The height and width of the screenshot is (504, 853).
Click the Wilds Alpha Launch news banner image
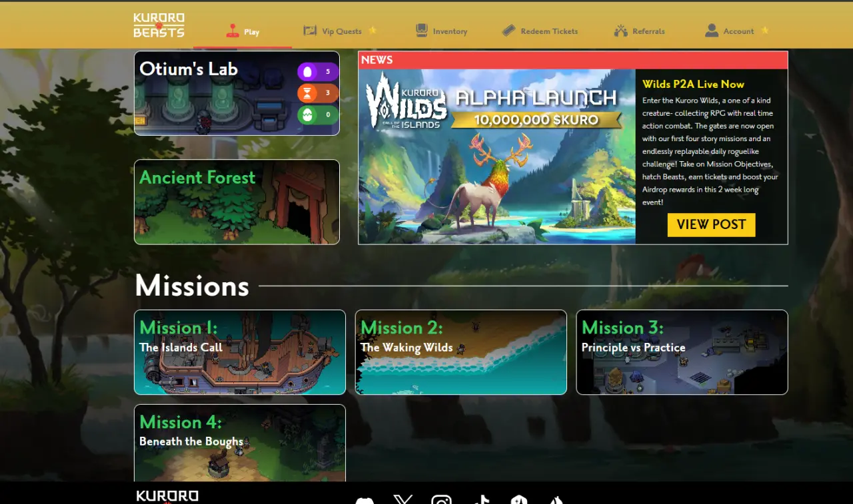[x=497, y=156]
